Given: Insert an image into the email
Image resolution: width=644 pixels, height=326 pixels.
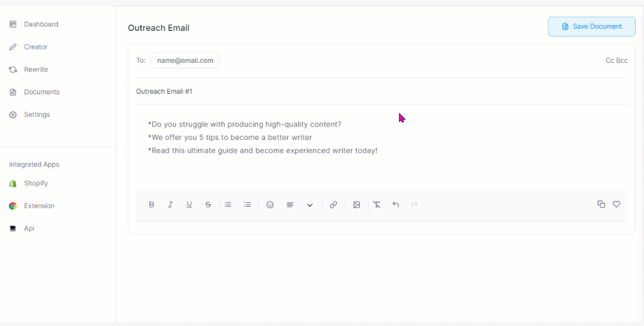Looking at the screenshot, I should 357,205.
